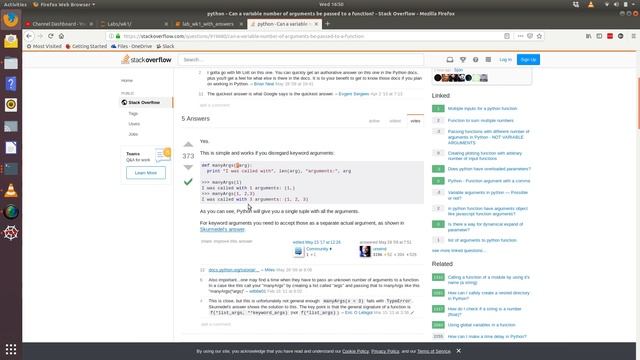Image resolution: width=640 pixels, height=360 pixels.
Task: Dismiss the cookie policy banner
Action: [x=458, y=351]
